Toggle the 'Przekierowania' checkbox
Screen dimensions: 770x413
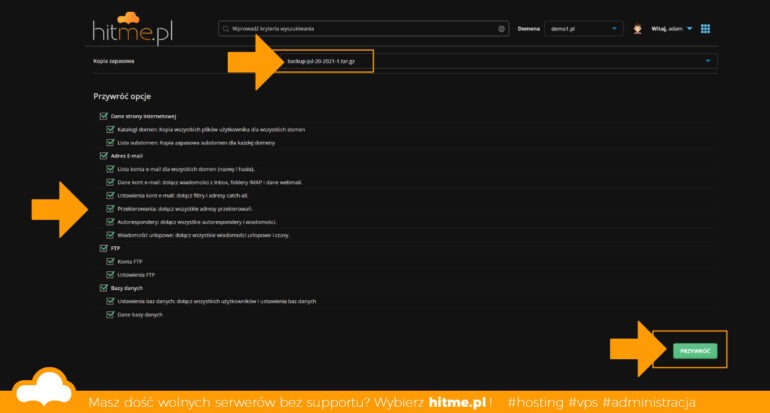[x=110, y=209]
